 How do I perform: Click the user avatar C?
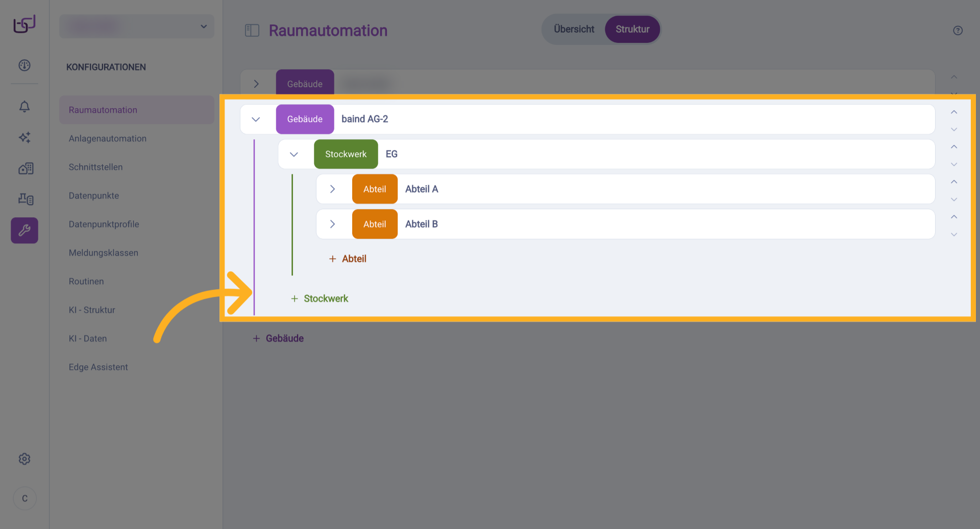24,498
